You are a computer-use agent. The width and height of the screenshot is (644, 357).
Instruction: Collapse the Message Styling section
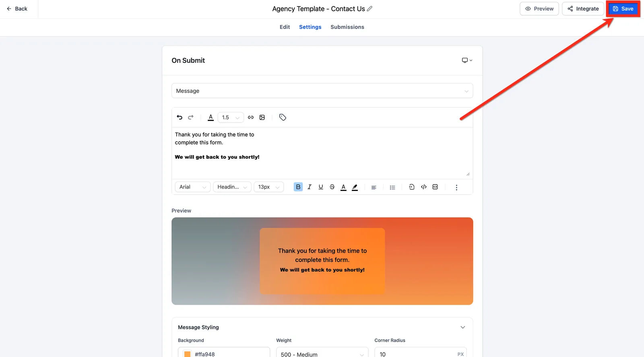tap(463, 327)
